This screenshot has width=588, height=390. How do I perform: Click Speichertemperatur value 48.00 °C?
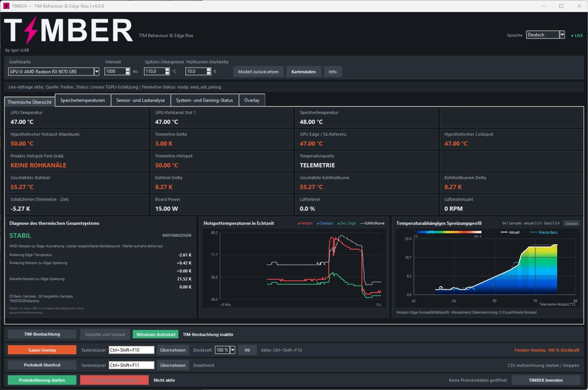tap(311, 122)
